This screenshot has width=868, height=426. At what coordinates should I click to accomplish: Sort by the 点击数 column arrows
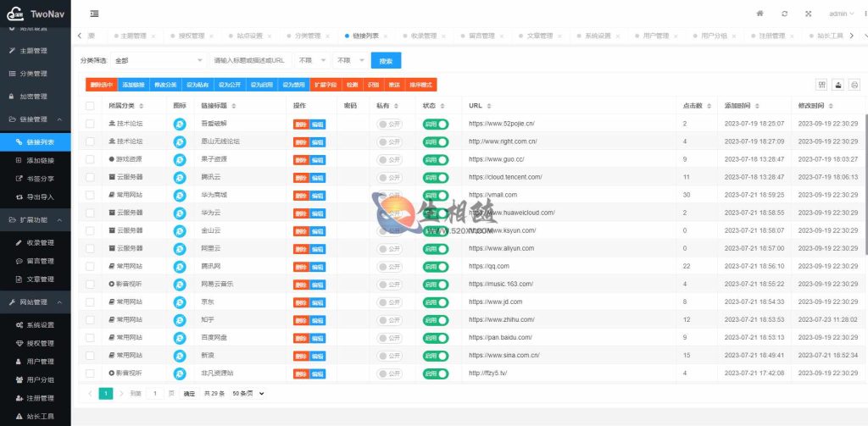709,106
